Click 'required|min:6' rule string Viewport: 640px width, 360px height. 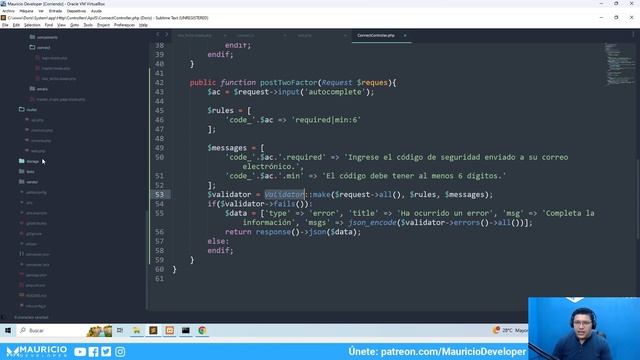click(x=327, y=120)
